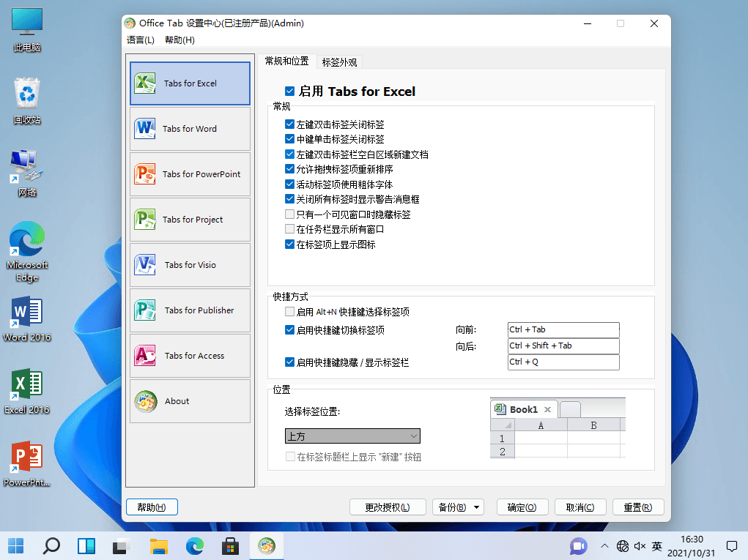The image size is (748, 560).
Task: Open the chat app icon in system tray
Action: pos(579,546)
